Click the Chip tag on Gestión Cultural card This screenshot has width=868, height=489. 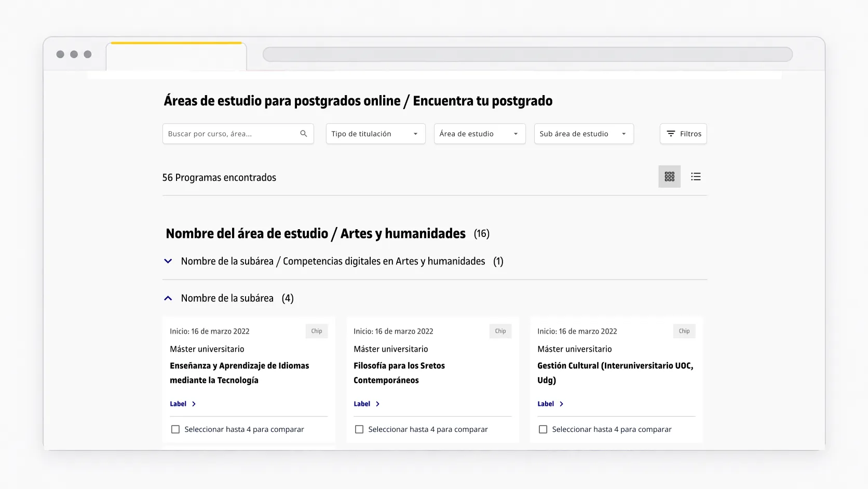pos(684,331)
